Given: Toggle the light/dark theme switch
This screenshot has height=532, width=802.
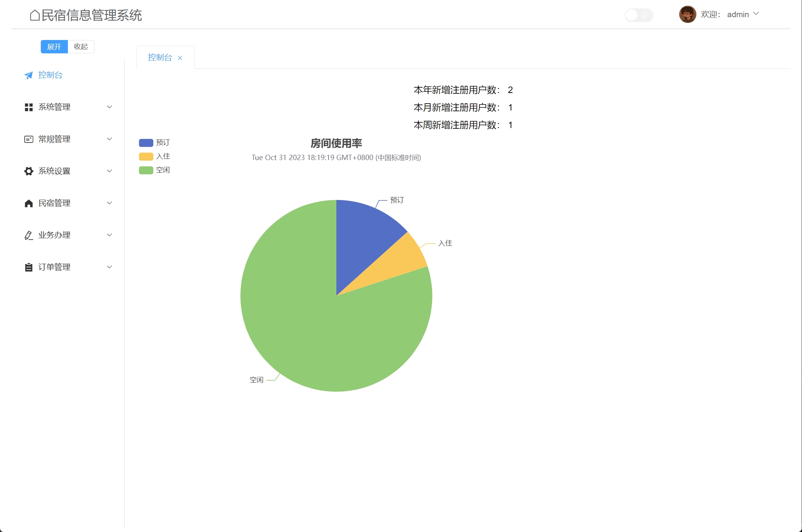Looking at the screenshot, I should [639, 15].
